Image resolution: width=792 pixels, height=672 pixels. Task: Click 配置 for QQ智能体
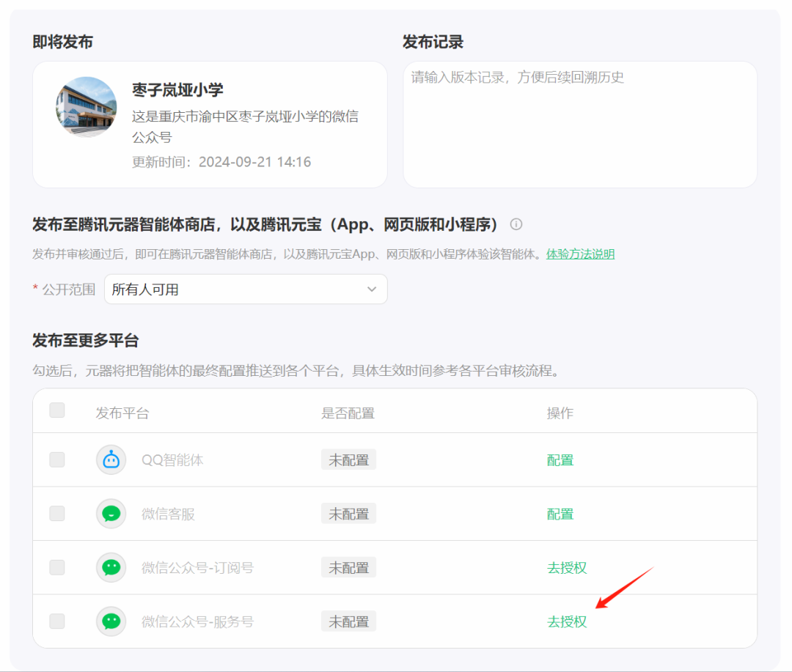560,459
